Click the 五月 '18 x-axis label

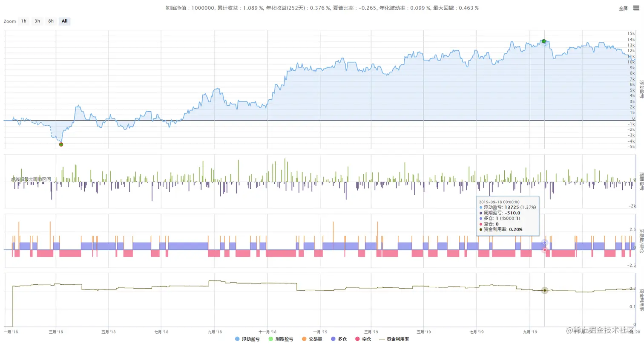coord(108,331)
